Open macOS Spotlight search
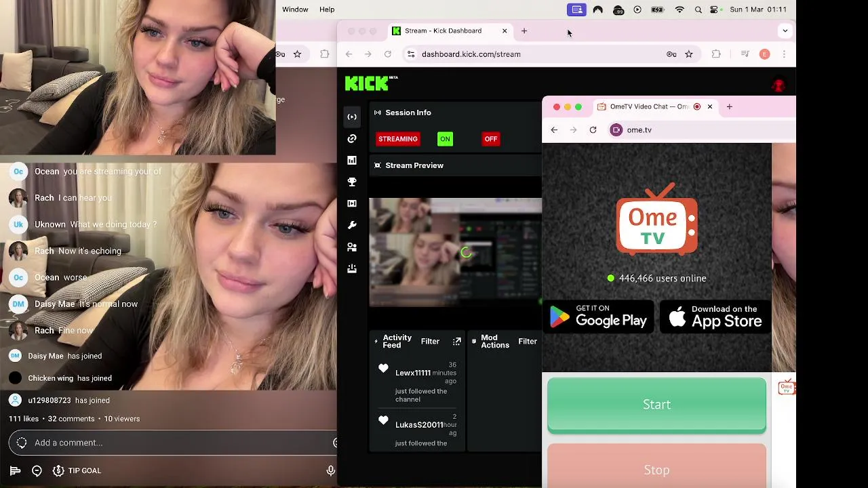Screen dimensions: 868x488 pos(698,9)
